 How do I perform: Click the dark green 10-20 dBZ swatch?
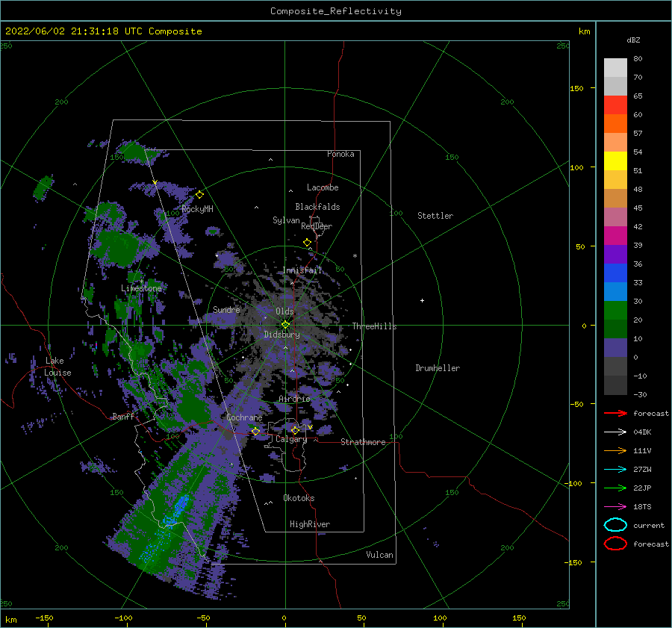click(615, 329)
